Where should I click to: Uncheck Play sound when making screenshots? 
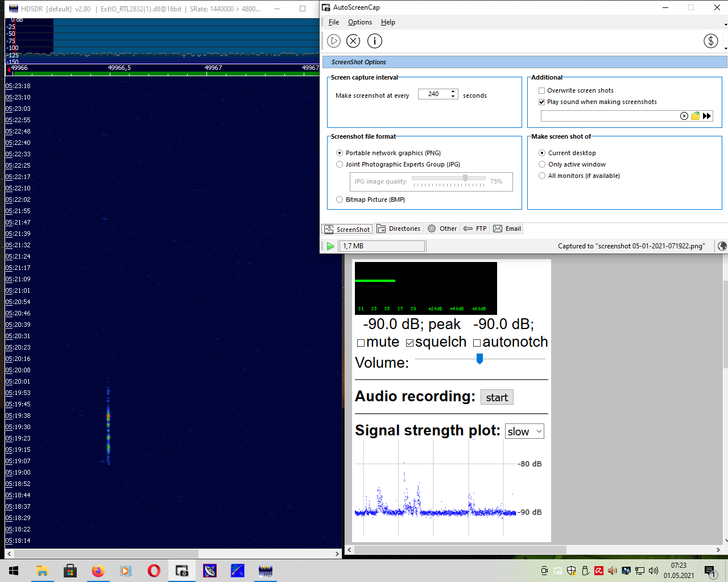pyautogui.click(x=542, y=102)
